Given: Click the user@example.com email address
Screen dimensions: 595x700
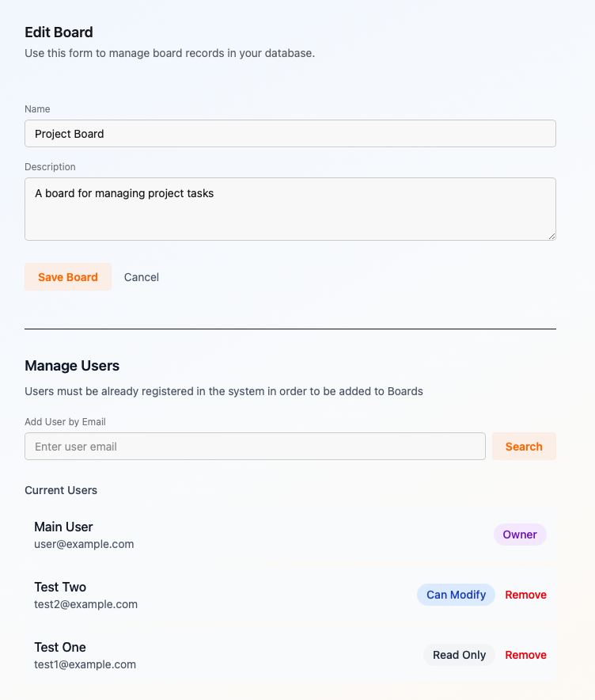Looking at the screenshot, I should [84, 544].
